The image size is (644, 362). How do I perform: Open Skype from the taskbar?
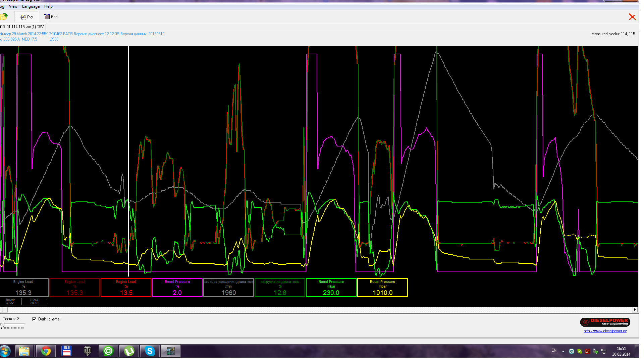point(150,351)
